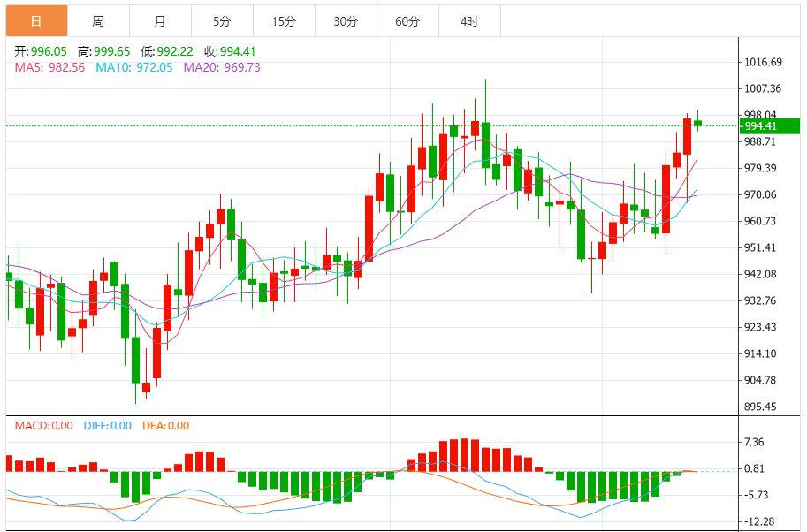Switch to the 月 monthly tab

pos(160,21)
